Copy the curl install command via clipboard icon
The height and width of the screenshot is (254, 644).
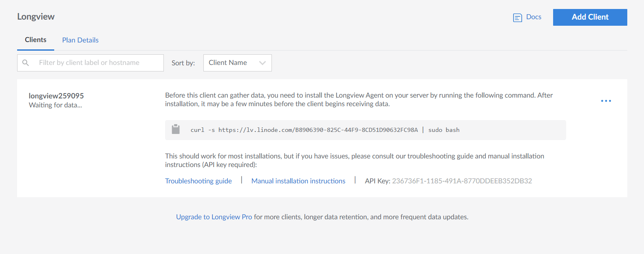pos(176,129)
